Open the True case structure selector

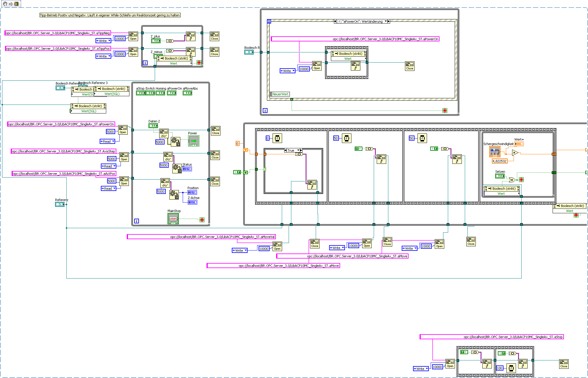(298, 150)
